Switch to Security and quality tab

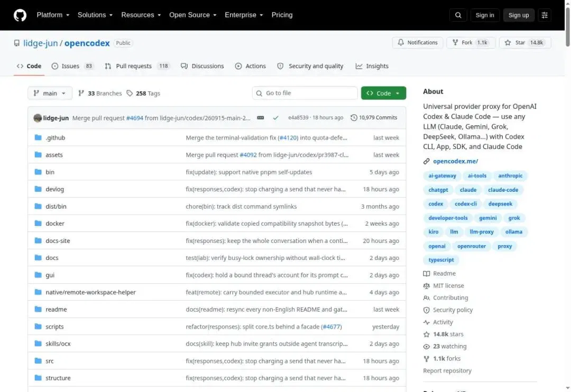310,66
